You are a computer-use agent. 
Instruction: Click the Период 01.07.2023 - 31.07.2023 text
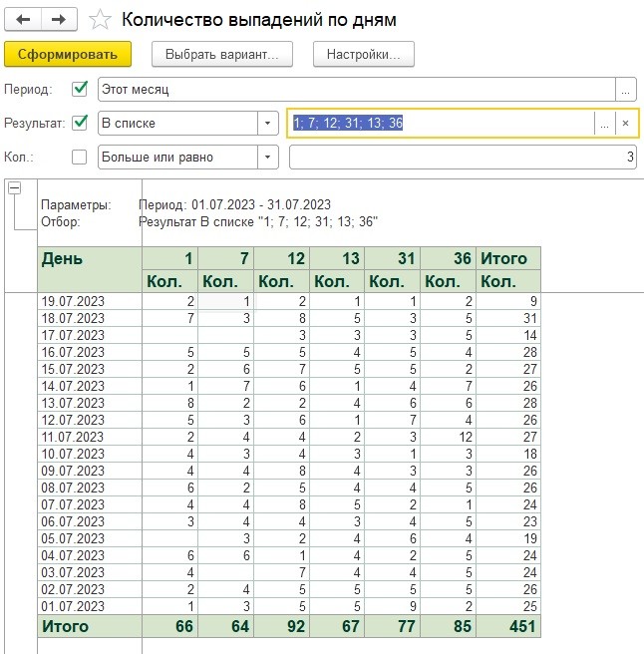(235, 204)
